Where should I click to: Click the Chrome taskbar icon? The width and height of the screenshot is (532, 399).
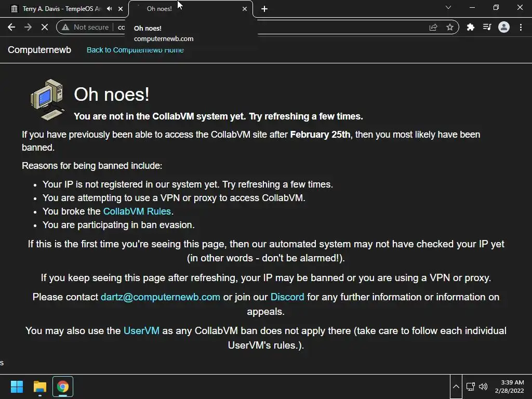click(62, 387)
